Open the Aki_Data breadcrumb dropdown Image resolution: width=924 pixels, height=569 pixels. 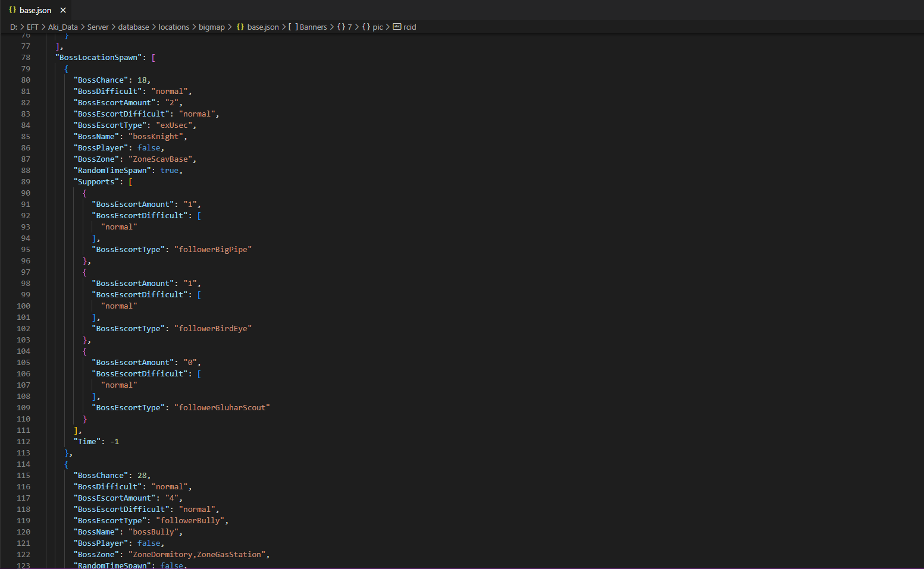tap(63, 27)
